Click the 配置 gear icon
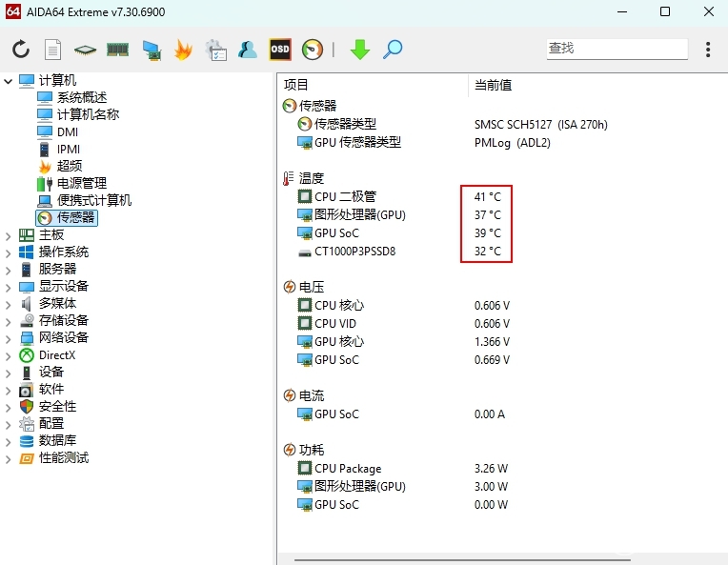 (27, 423)
